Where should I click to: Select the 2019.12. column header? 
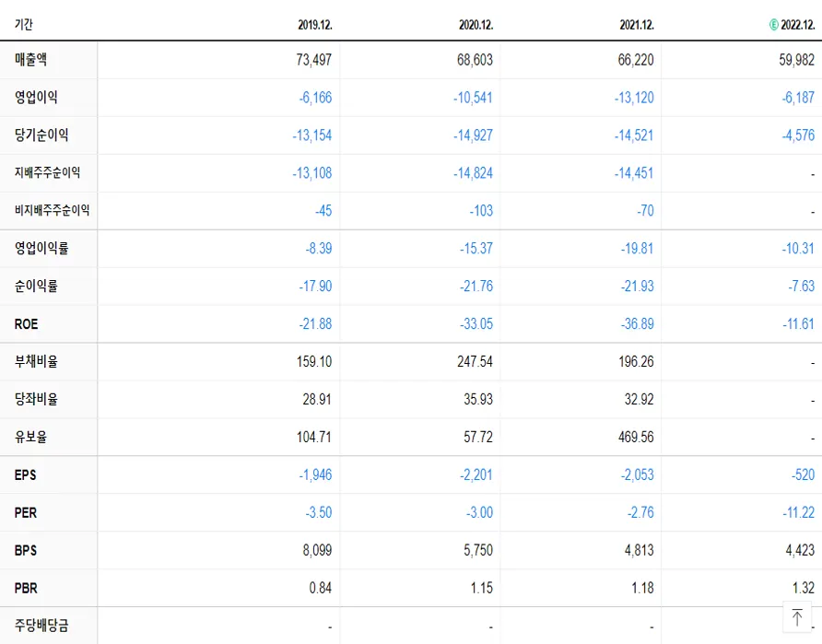point(315,25)
